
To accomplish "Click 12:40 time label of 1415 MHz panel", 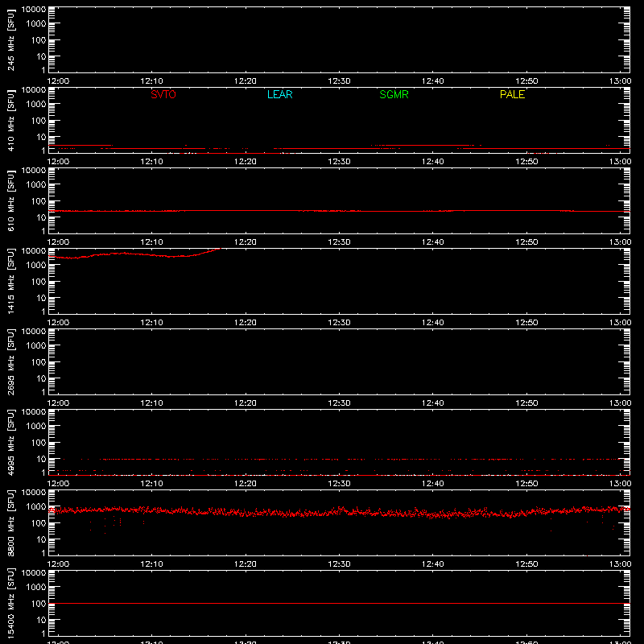I will [x=432, y=323].
